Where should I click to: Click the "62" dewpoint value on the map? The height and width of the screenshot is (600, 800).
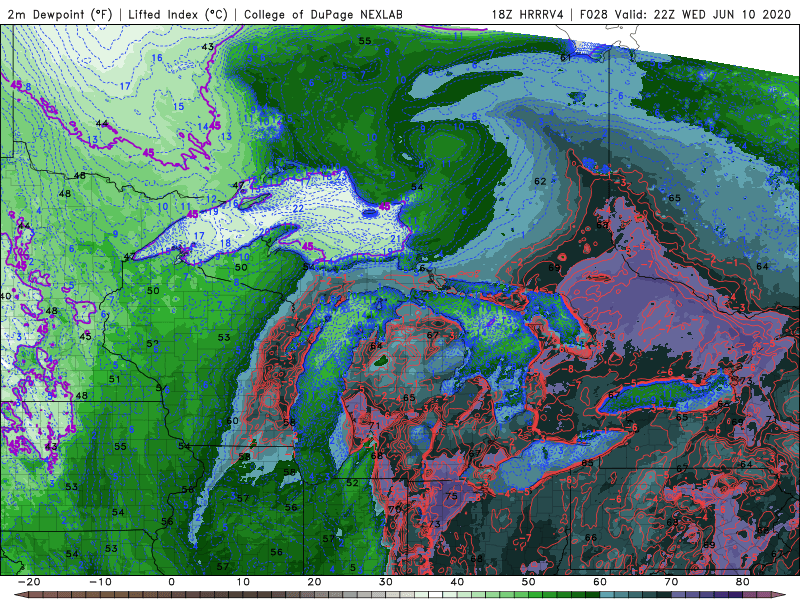tap(540, 181)
